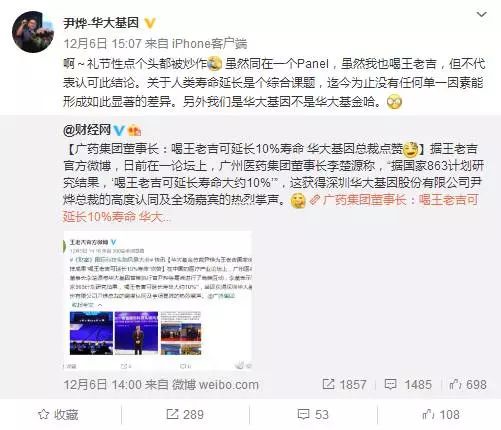Click the blue verified badge next to 财经网
Screen dimensions: 501x430
(x=119, y=130)
